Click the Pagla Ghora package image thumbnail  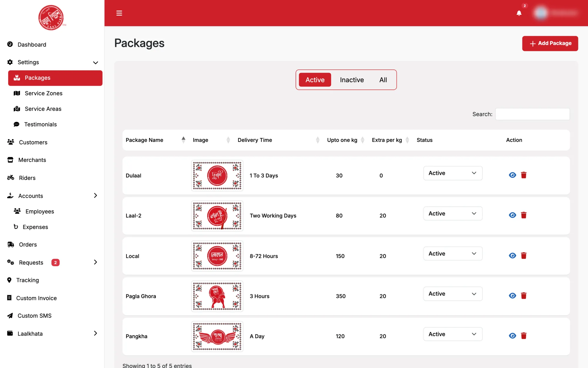click(x=217, y=296)
